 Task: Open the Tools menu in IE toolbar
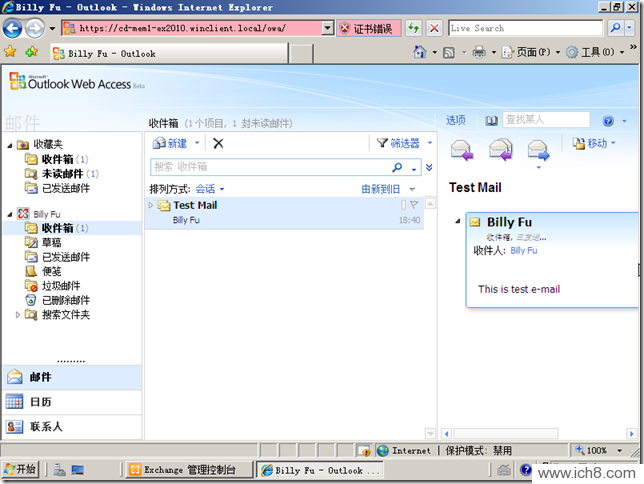coord(595,52)
